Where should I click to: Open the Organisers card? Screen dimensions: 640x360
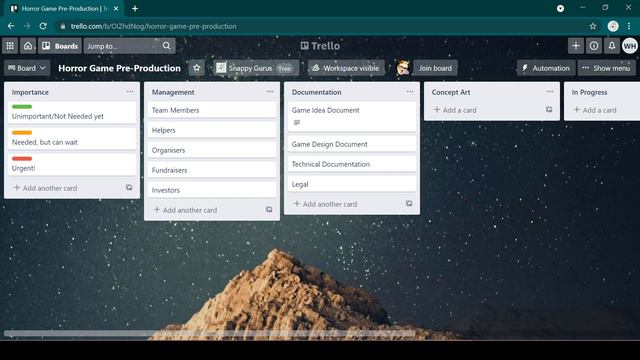tap(212, 150)
